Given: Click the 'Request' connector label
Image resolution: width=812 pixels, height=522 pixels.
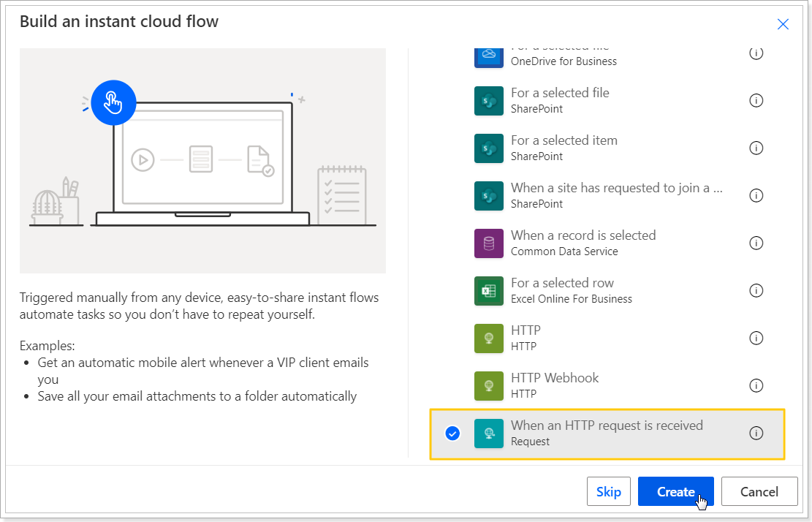Looking at the screenshot, I should pos(531,442).
